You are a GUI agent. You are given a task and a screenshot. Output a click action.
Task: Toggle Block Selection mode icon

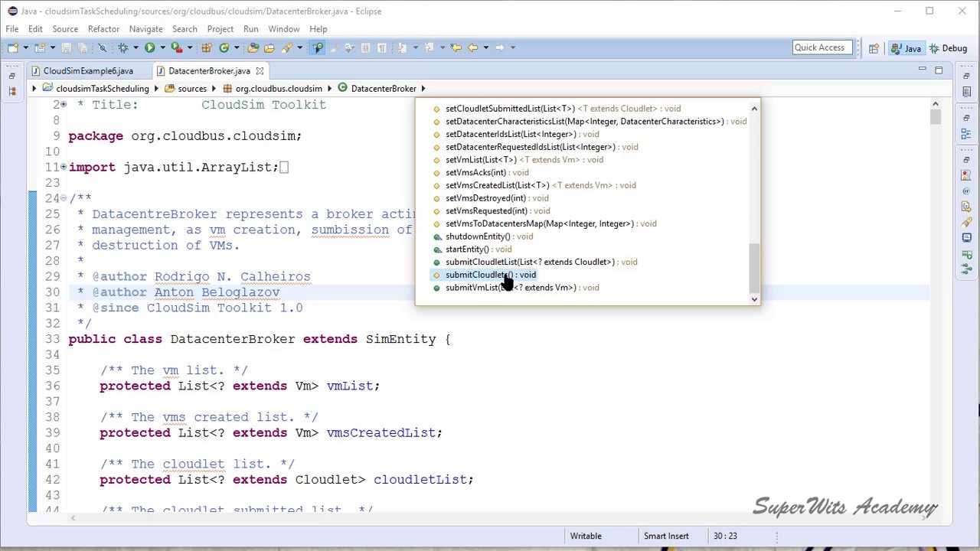(365, 47)
